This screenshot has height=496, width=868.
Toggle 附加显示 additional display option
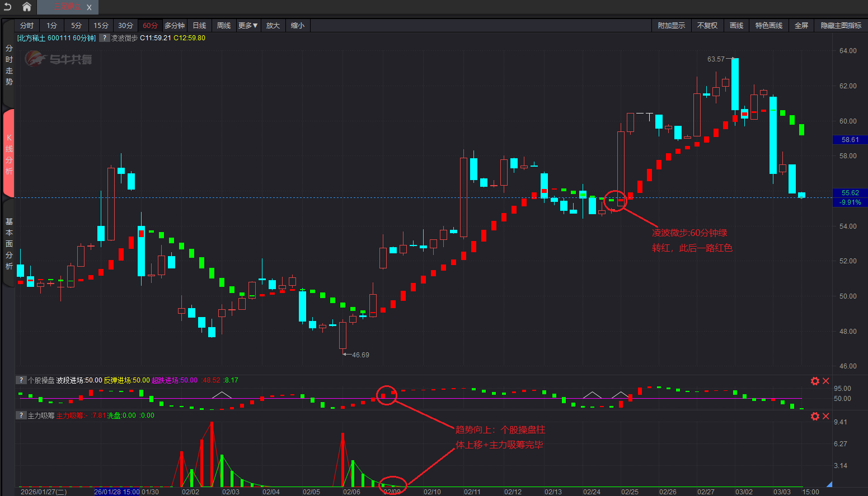point(671,26)
